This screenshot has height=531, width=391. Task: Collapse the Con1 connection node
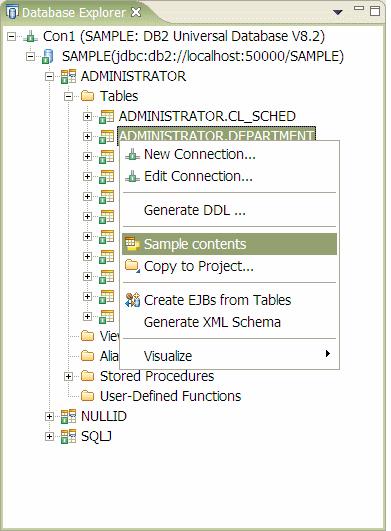click(11, 36)
